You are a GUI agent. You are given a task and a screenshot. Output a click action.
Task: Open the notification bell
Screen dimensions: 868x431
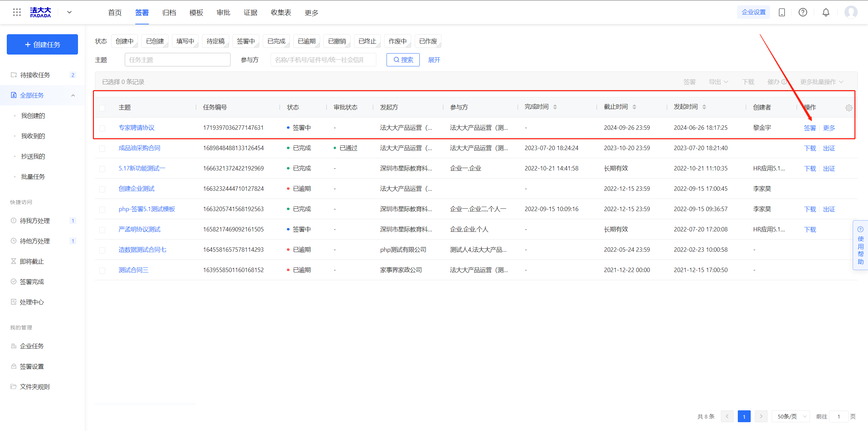coord(826,13)
